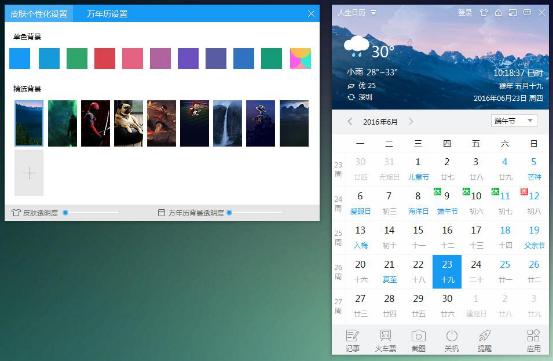The height and width of the screenshot is (361, 553).
Task: Click the shirt skin icon in calendar header
Action: tap(484, 13)
